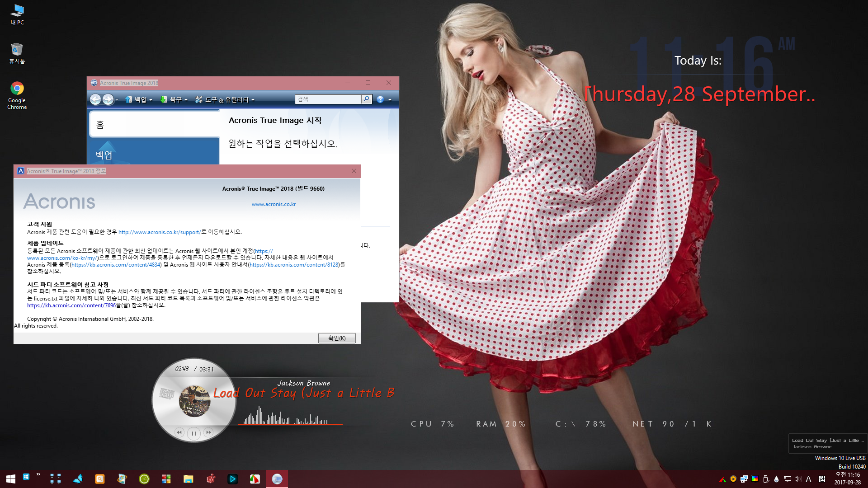Image resolution: width=868 pixels, height=488 pixels.
Task: Open the www.acronis.co.kr link
Action: pyautogui.click(x=274, y=204)
